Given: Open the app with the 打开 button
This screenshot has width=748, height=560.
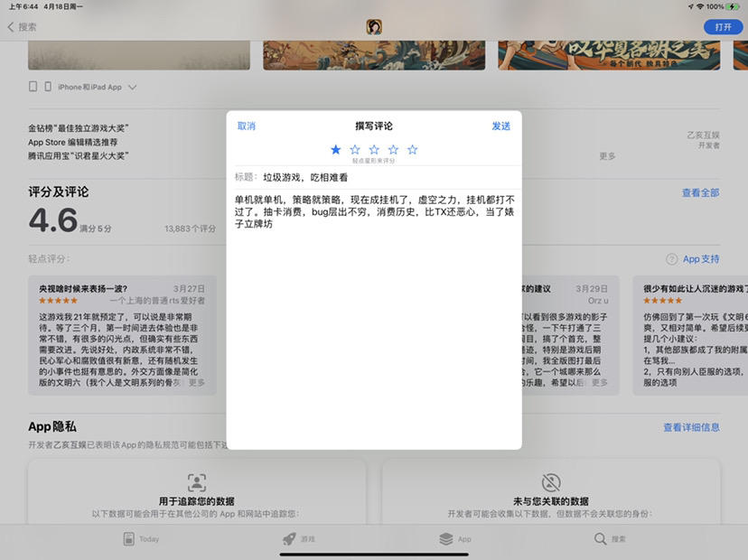Looking at the screenshot, I should click(724, 27).
